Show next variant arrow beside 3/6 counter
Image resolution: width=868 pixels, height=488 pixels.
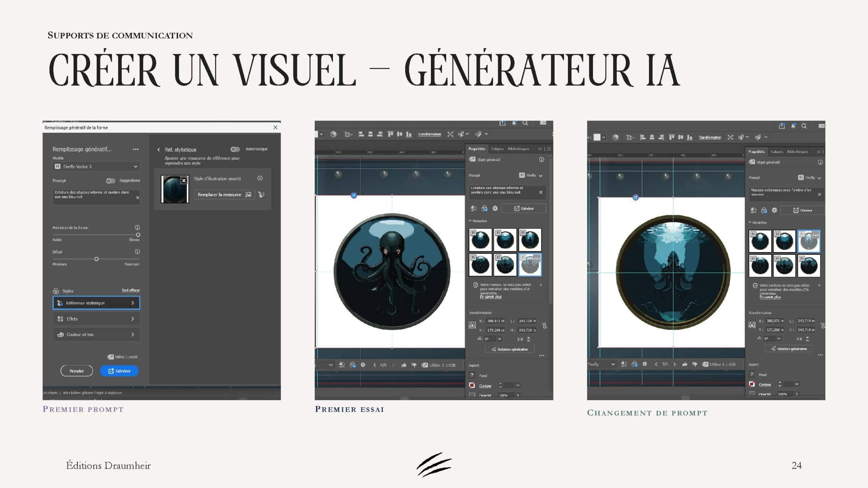pyautogui.click(x=674, y=364)
